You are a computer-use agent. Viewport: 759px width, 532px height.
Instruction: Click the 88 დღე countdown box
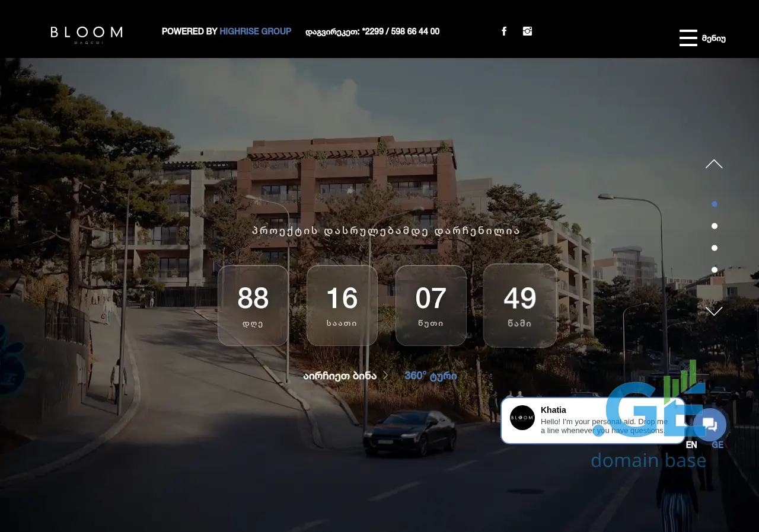(x=253, y=305)
